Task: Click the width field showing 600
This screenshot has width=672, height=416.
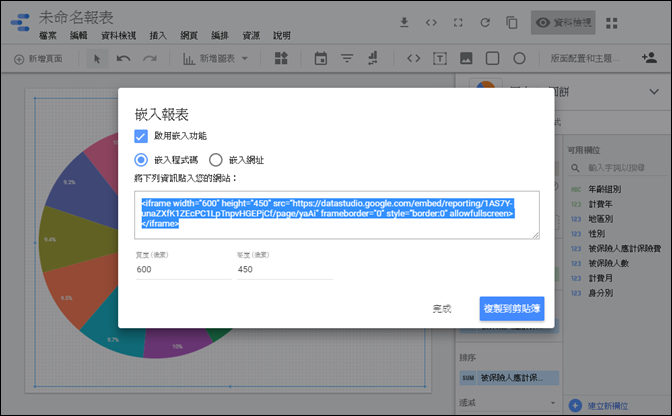Action: click(183, 269)
